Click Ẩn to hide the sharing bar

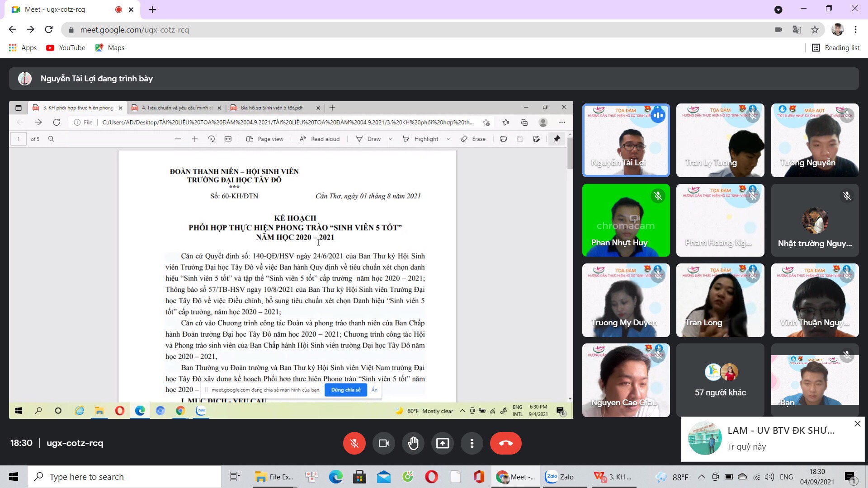pos(374,390)
